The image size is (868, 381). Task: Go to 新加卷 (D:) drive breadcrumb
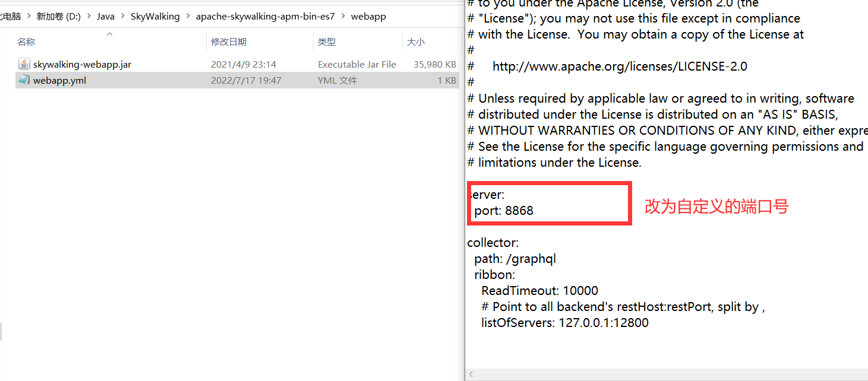(58, 17)
